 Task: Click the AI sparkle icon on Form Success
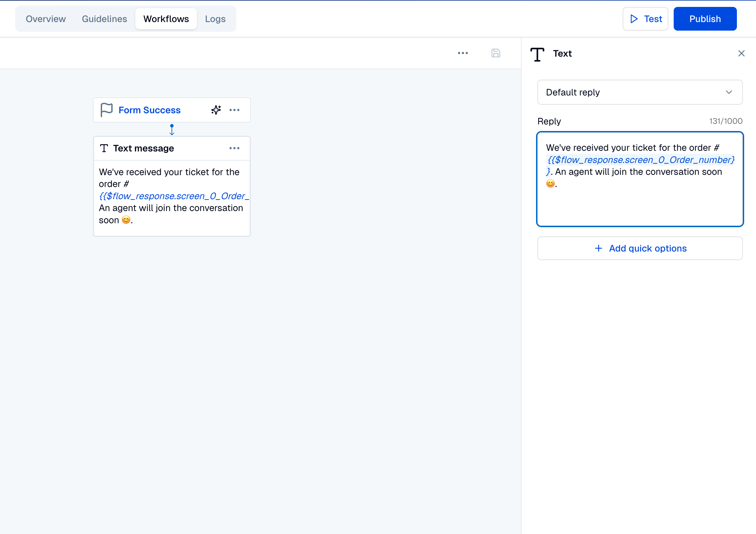(x=216, y=110)
